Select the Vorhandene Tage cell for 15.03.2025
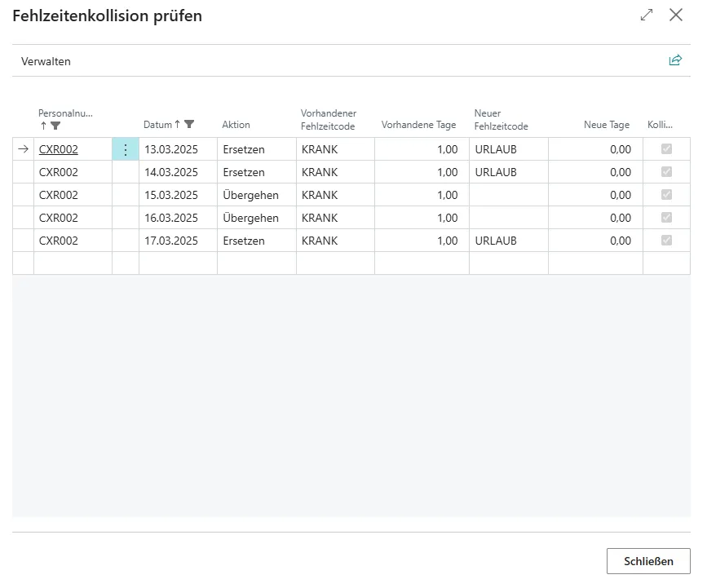Screen dimensions: 707x588 click(x=421, y=195)
